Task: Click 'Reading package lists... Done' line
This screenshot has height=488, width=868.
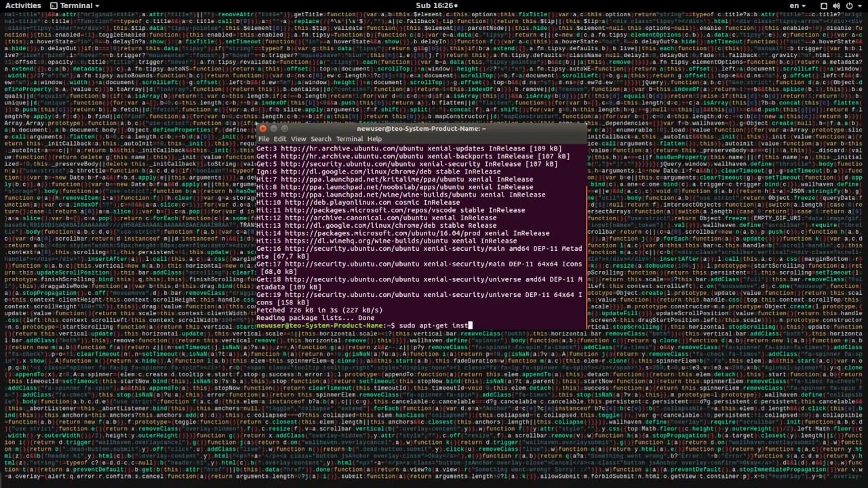Action: pos(315,318)
